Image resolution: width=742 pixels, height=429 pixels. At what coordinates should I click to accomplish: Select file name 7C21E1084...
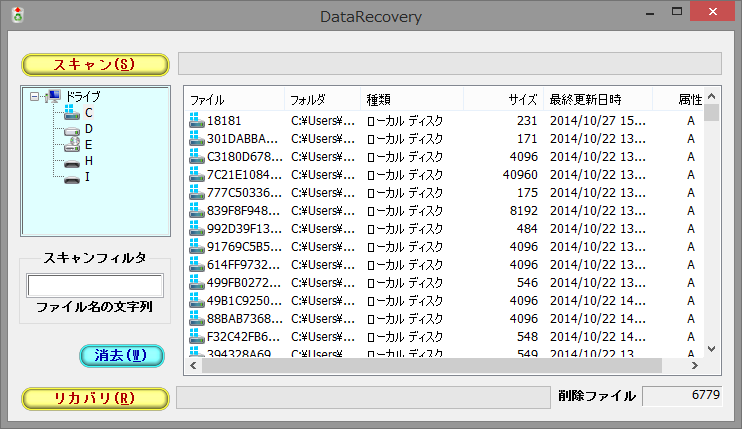click(245, 175)
